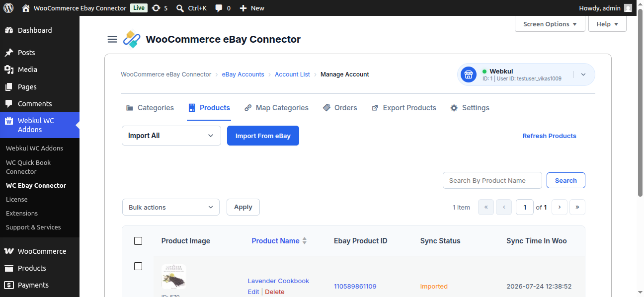This screenshot has width=644, height=297.
Task: Open comments bubble icon in admin bar
Action: point(219,8)
